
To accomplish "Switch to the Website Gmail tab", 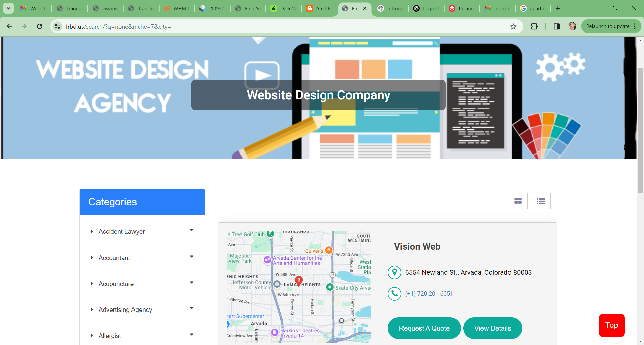I will [34, 8].
